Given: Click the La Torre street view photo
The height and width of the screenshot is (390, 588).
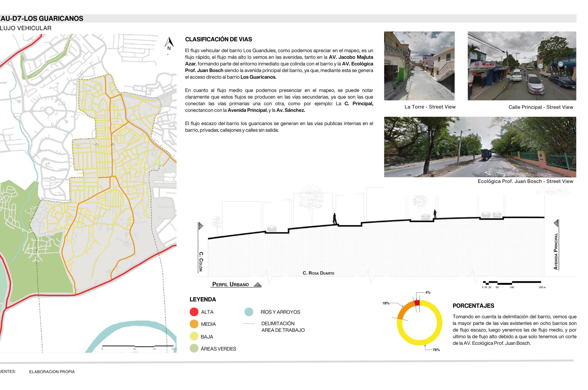Looking at the screenshot, I should [x=419, y=66].
